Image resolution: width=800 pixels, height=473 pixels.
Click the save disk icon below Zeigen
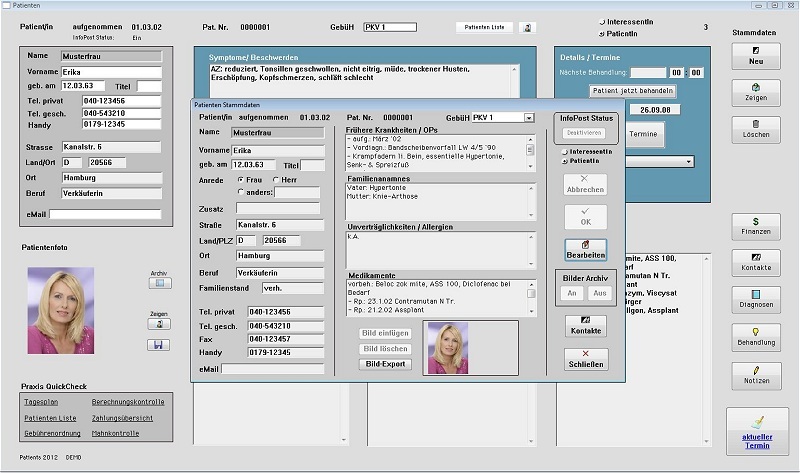click(158, 344)
